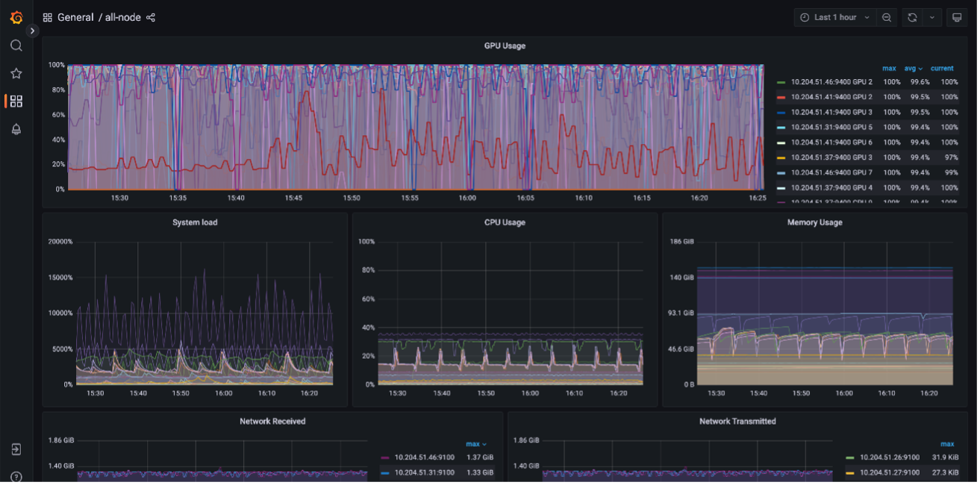
Task: Go to the General folder breadcrumb
Action: pyautogui.click(x=75, y=17)
